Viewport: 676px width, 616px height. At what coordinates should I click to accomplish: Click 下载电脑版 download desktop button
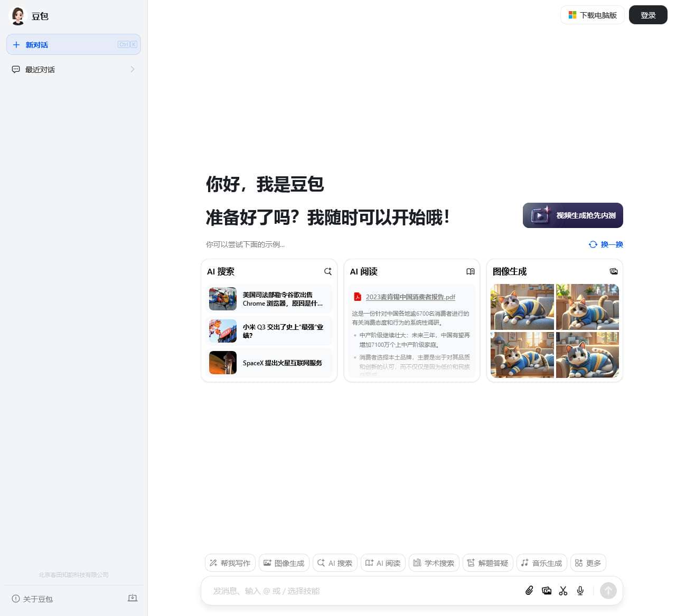[x=593, y=15]
